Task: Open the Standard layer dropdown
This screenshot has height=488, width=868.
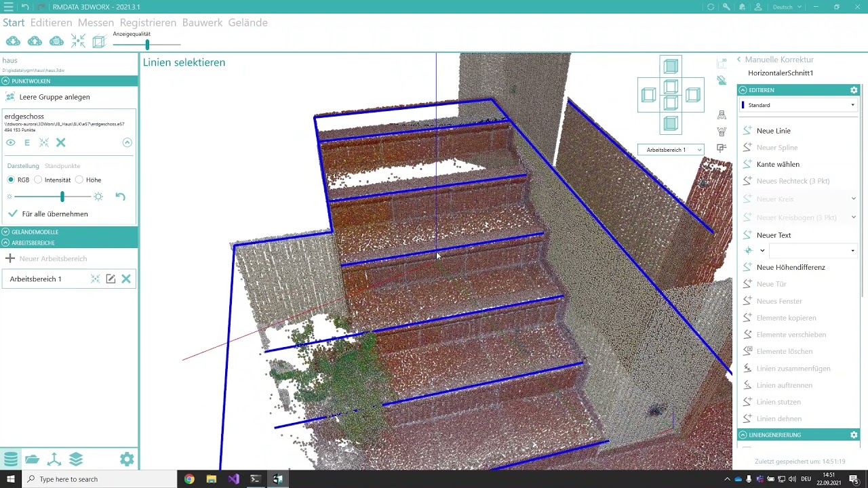Action: point(798,105)
